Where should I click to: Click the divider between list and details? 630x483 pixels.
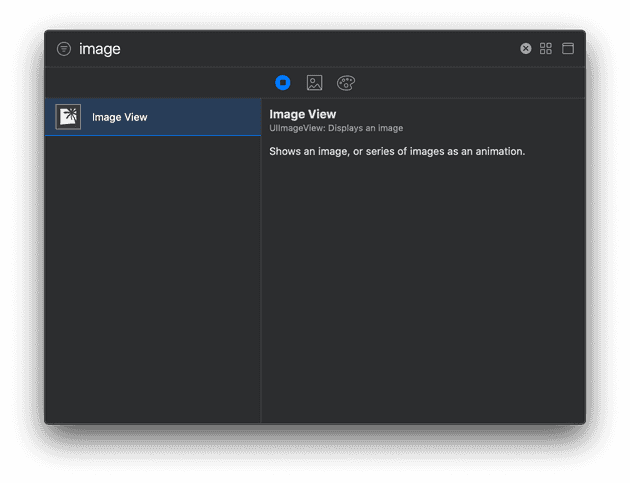[x=261, y=260]
